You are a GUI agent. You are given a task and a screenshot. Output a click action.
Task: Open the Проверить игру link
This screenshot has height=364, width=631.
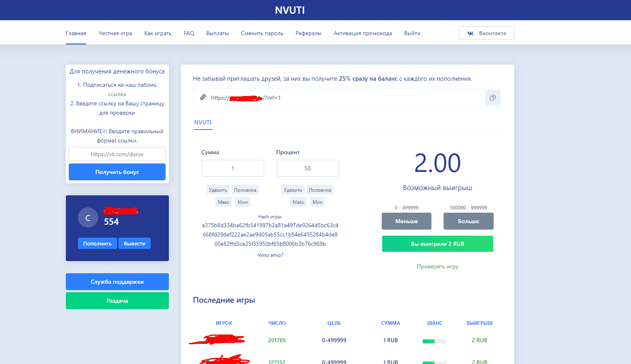[x=437, y=266]
